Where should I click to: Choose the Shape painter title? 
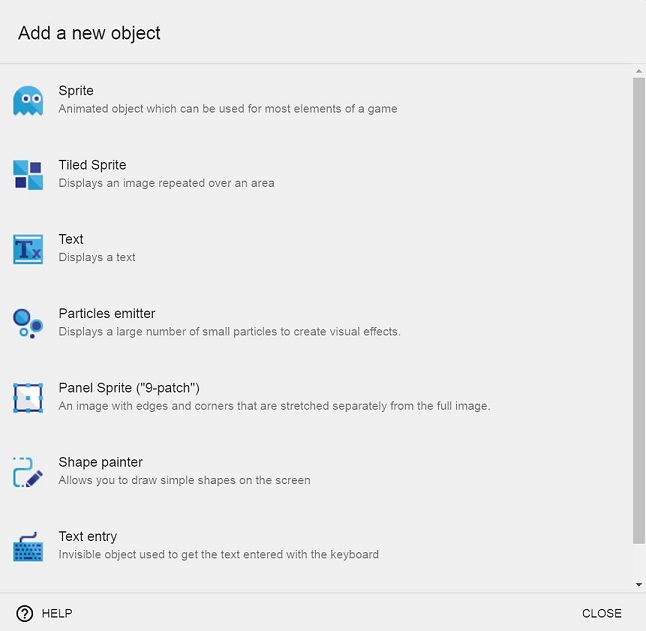coord(100,462)
